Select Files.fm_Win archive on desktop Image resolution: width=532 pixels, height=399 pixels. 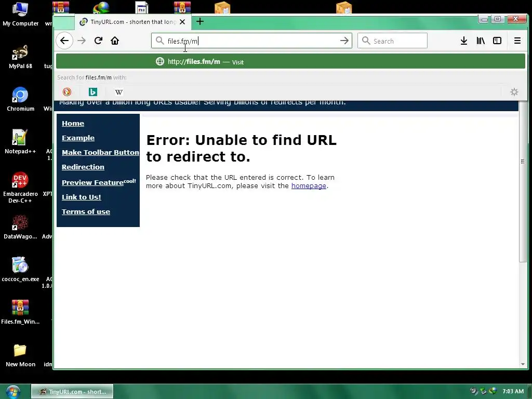[20, 312]
